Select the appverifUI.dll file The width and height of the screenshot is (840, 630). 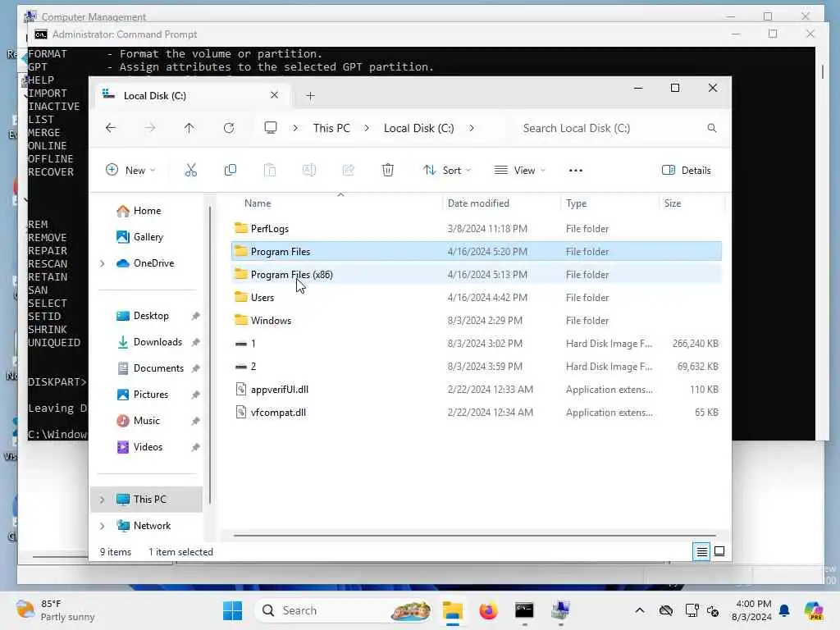477,390
